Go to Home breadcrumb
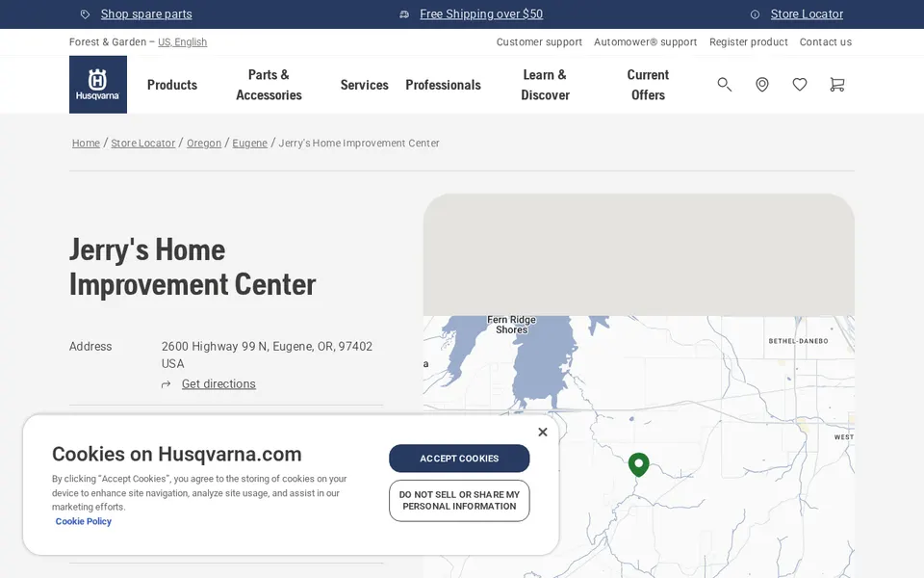Image resolution: width=924 pixels, height=578 pixels. (x=86, y=143)
